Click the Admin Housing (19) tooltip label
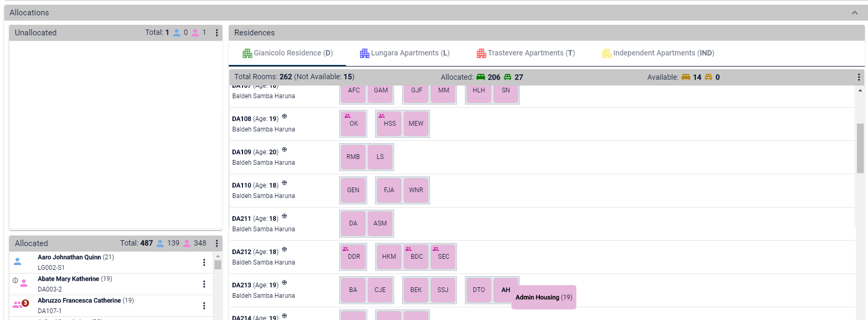 pos(544,297)
